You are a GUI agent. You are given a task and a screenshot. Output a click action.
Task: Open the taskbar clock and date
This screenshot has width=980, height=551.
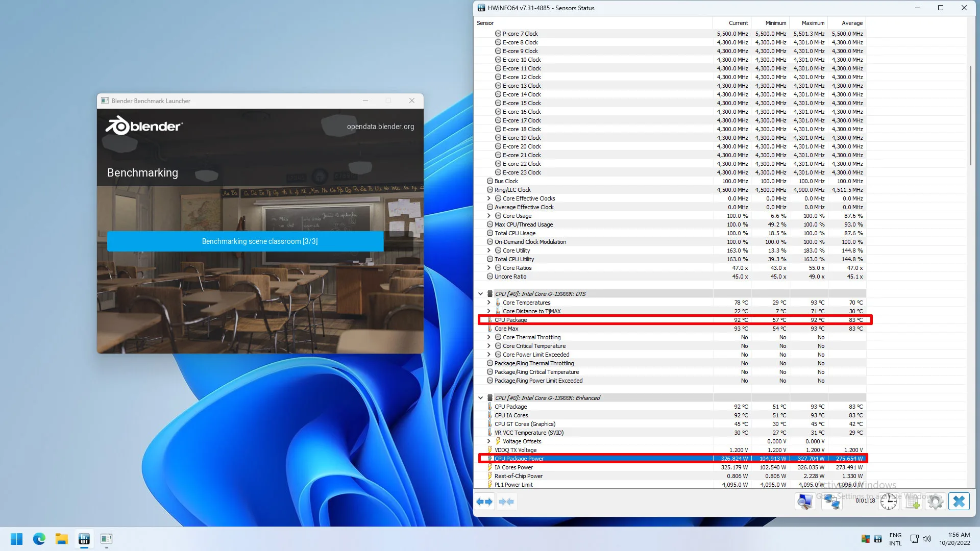(x=954, y=539)
